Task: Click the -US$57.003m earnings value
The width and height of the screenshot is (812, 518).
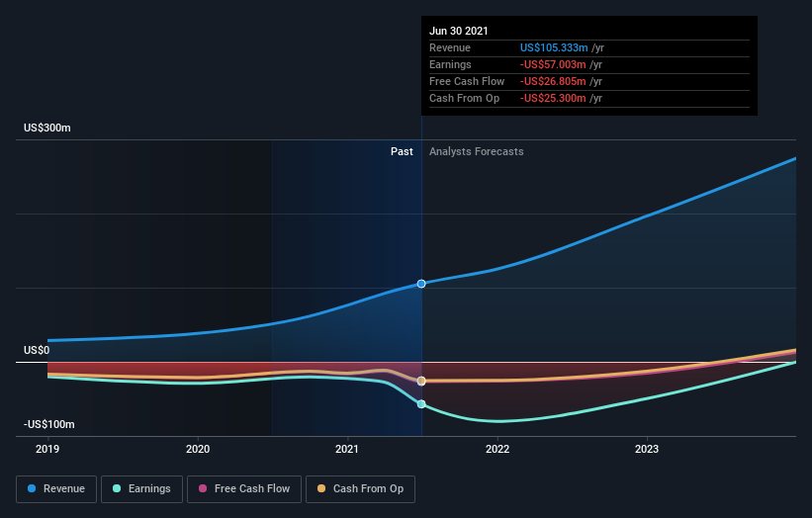Action: point(553,64)
